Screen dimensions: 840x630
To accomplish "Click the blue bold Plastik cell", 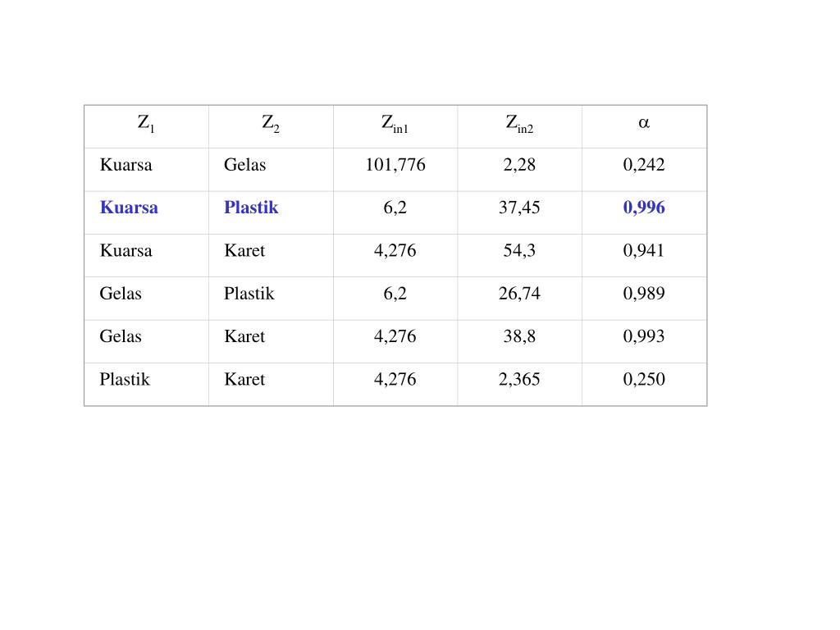I will click(251, 208).
